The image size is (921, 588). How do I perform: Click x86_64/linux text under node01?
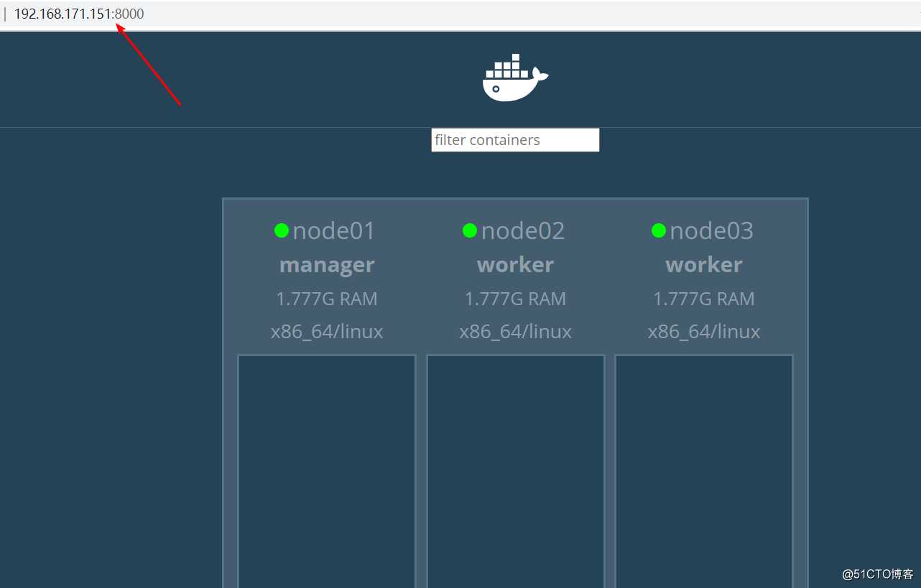coord(327,332)
